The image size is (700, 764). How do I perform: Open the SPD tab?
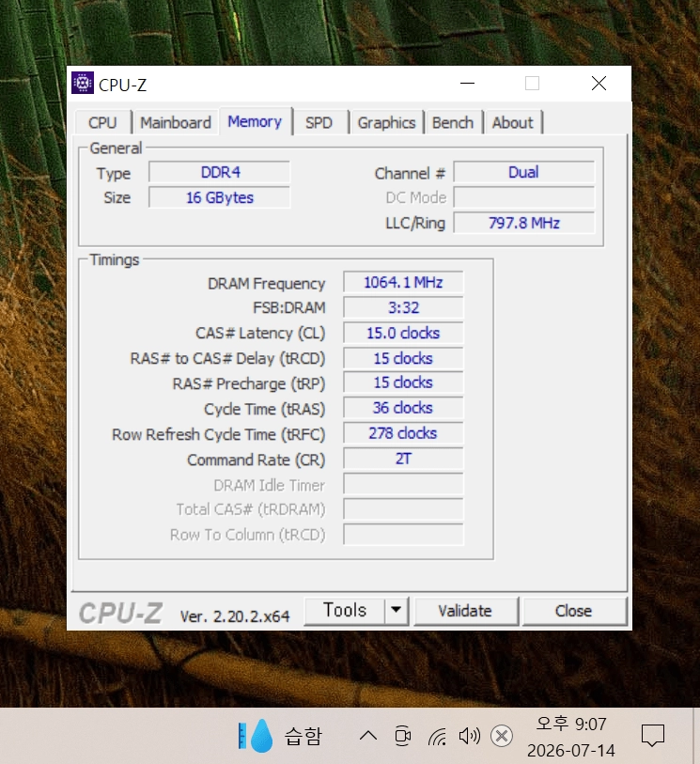(x=319, y=122)
